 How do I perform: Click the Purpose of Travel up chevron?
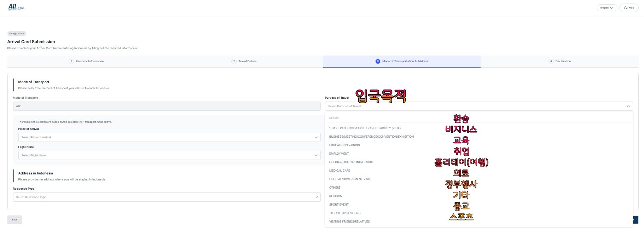628,106
